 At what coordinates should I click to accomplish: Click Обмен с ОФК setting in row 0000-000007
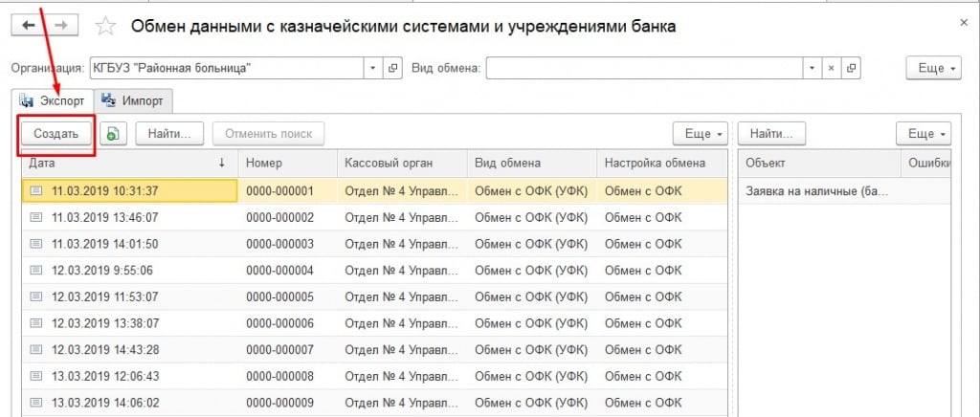pos(643,350)
